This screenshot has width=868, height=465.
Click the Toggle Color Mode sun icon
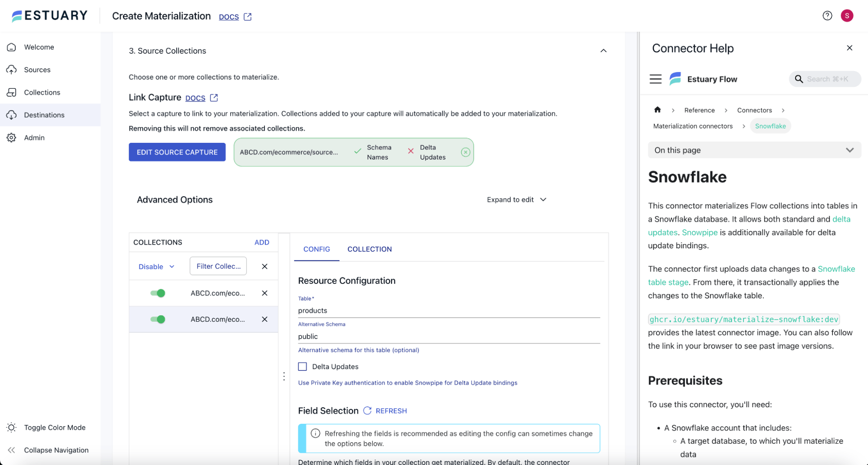click(x=12, y=427)
